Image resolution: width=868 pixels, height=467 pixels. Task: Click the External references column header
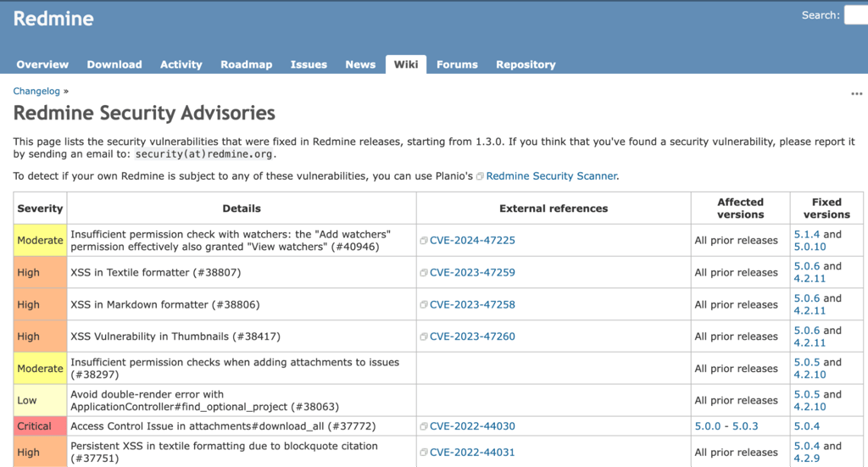553,208
